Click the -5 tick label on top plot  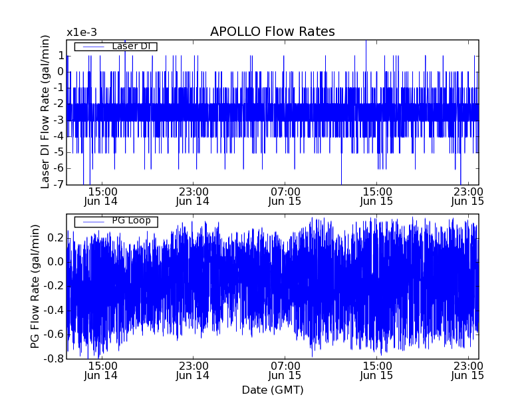point(59,152)
